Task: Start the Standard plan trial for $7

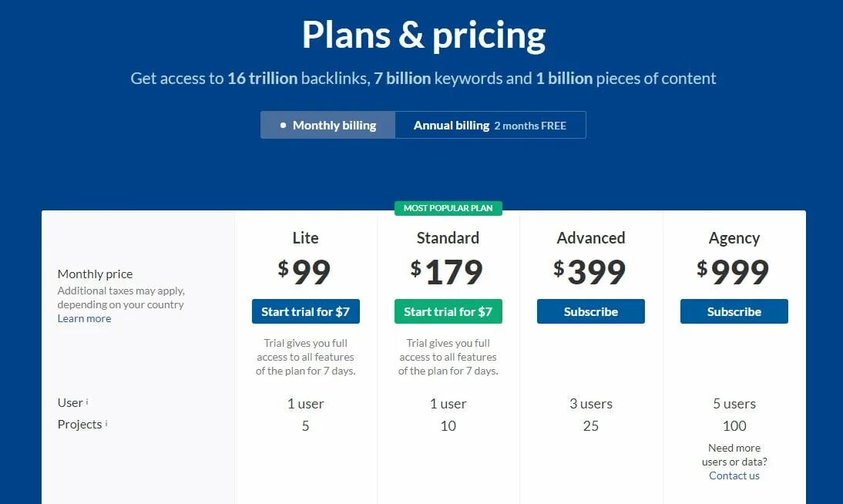Action: [448, 311]
